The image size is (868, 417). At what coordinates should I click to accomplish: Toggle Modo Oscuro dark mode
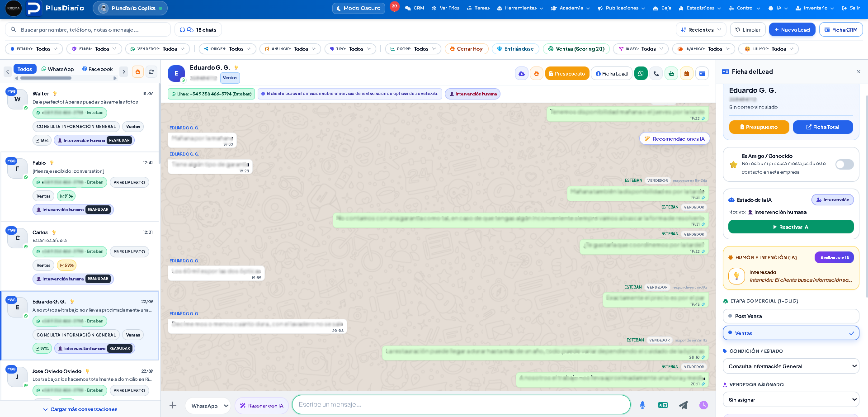tap(359, 8)
